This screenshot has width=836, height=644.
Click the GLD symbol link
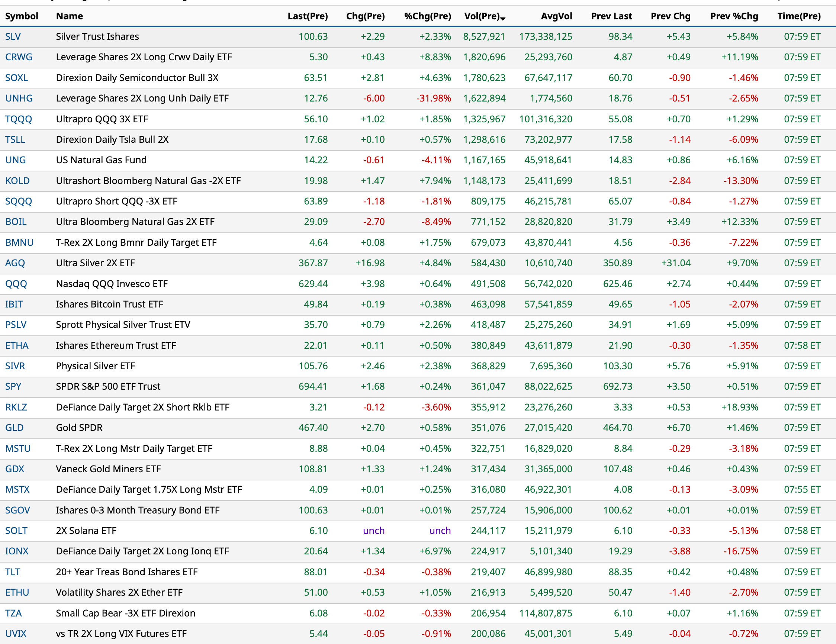click(x=14, y=428)
